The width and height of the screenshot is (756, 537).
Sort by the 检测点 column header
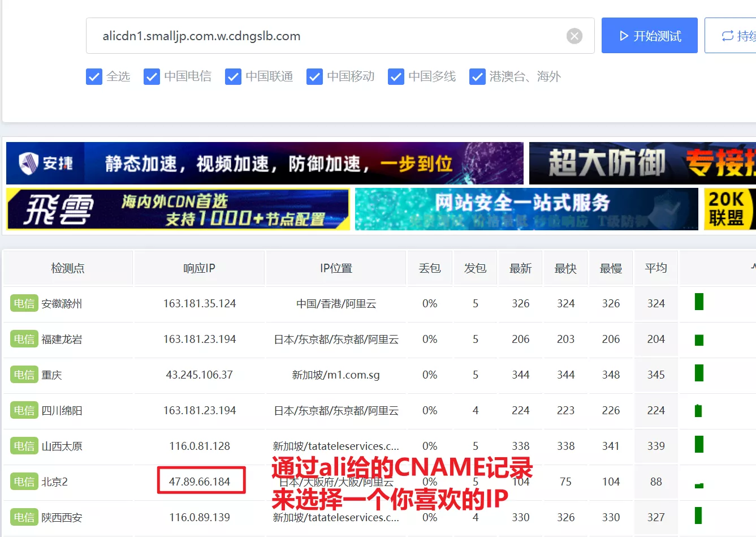click(x=68, y=268)
